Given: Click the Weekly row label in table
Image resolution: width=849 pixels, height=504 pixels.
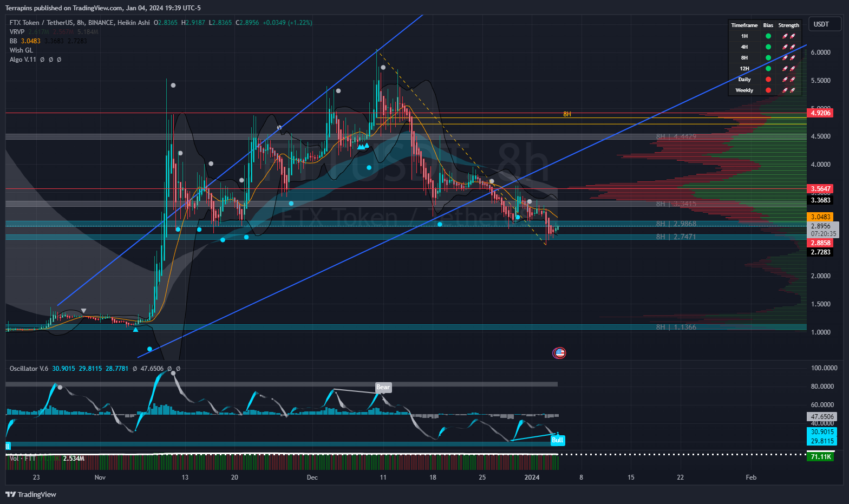Looking at the screenshot, I should pos(744,90).
